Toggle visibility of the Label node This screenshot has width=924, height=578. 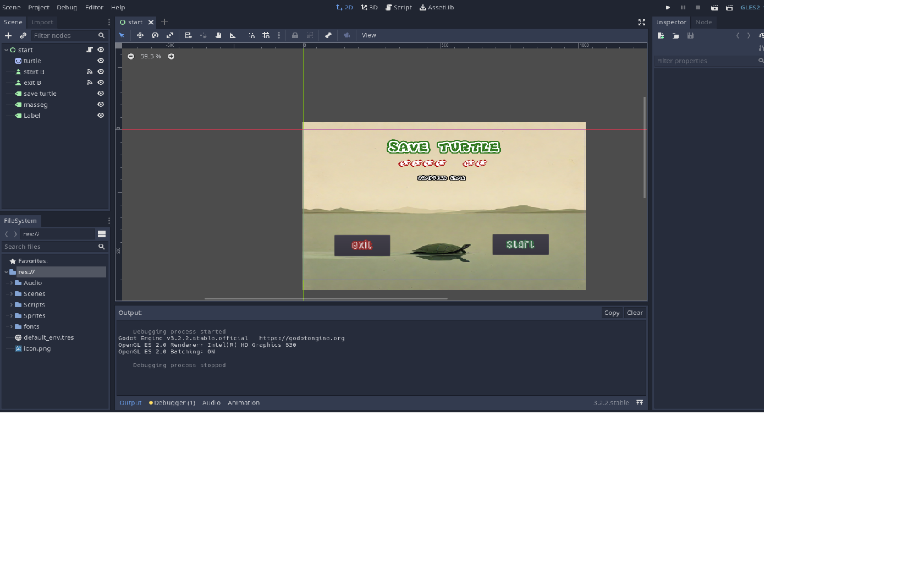point(101,116)
